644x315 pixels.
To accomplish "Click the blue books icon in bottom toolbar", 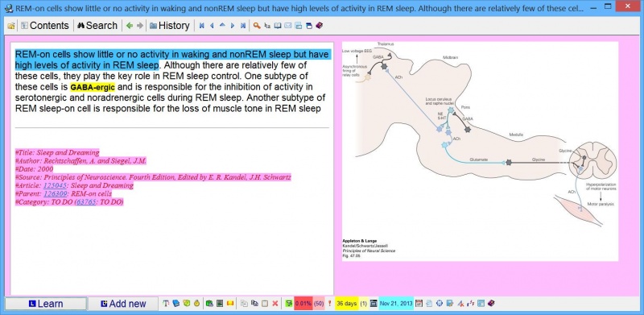I will pos(176,304).
